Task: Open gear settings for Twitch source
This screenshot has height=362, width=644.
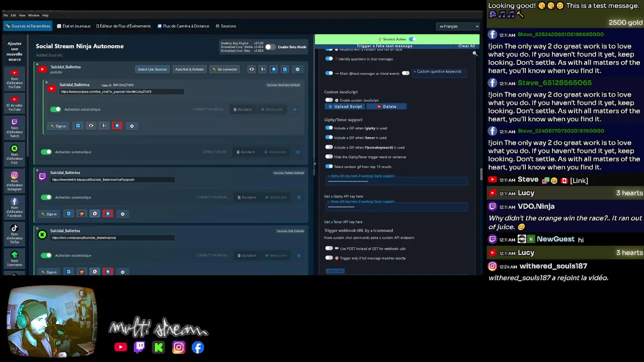Action: coord(122,214)
